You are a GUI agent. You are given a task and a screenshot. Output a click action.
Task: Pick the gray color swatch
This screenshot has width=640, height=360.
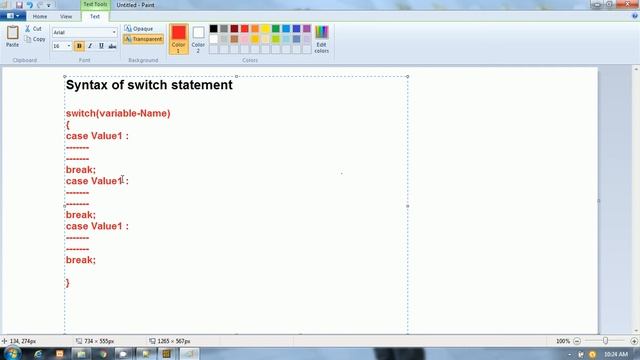click(x=224, y=29)
